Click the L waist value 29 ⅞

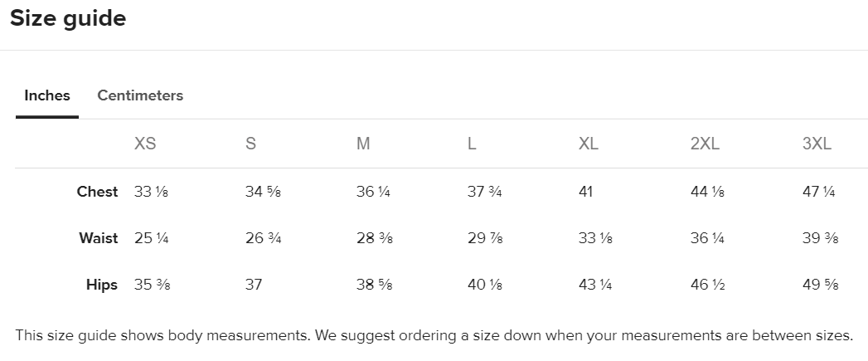point(485,238)
